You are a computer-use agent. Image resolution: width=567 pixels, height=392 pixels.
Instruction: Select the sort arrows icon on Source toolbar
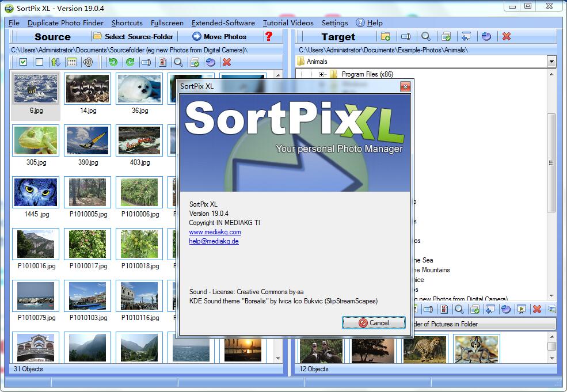point(55,62)
